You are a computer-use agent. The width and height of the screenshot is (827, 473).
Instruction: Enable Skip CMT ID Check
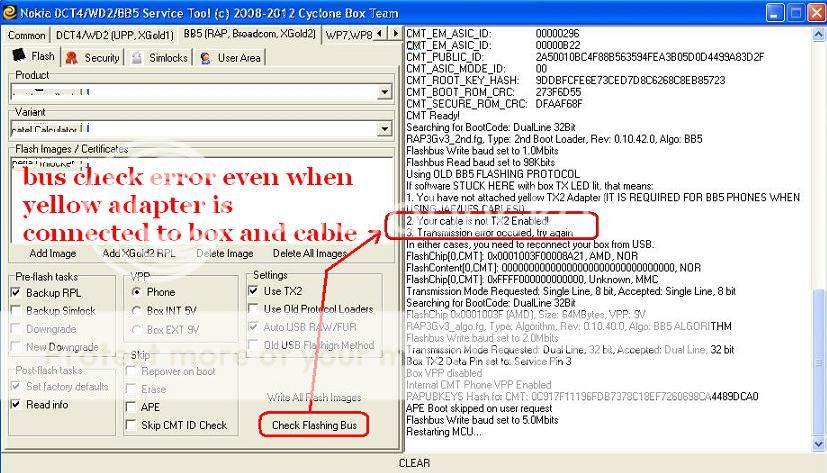pyautogui.click(x=131, y=424)
